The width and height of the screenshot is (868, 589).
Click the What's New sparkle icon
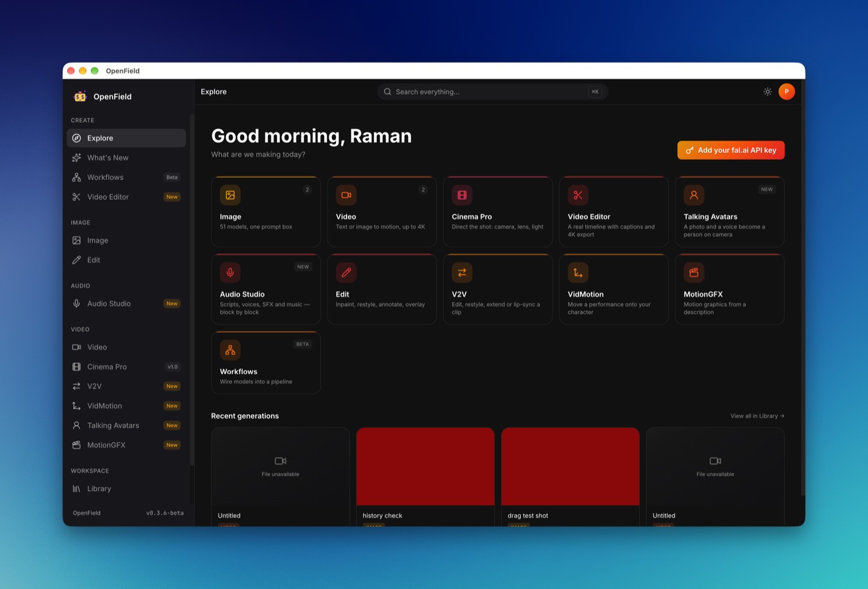coord(76,157)
